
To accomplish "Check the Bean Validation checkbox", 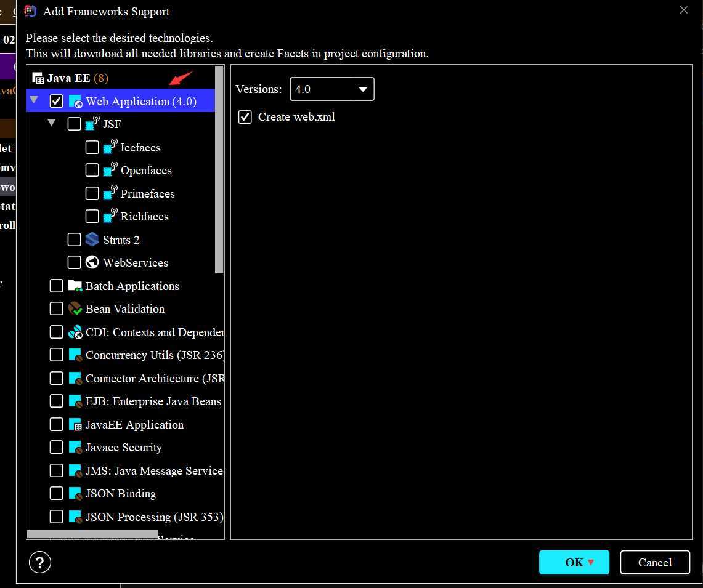I will tap(56, 308).
